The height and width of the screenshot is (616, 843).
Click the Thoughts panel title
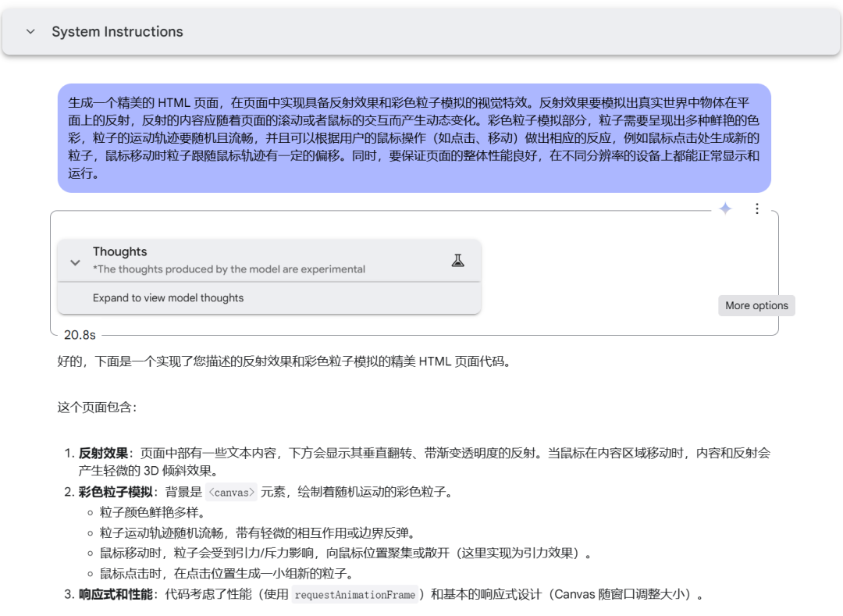pos(120,251)
